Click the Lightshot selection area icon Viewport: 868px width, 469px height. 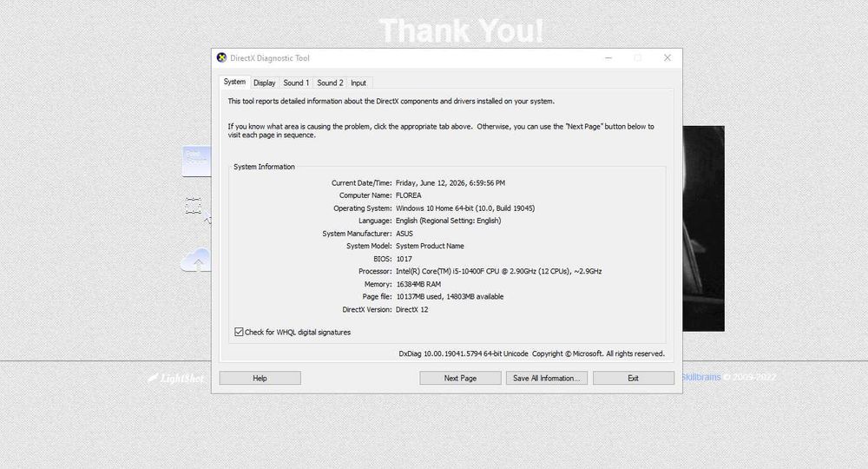point(194,206)
